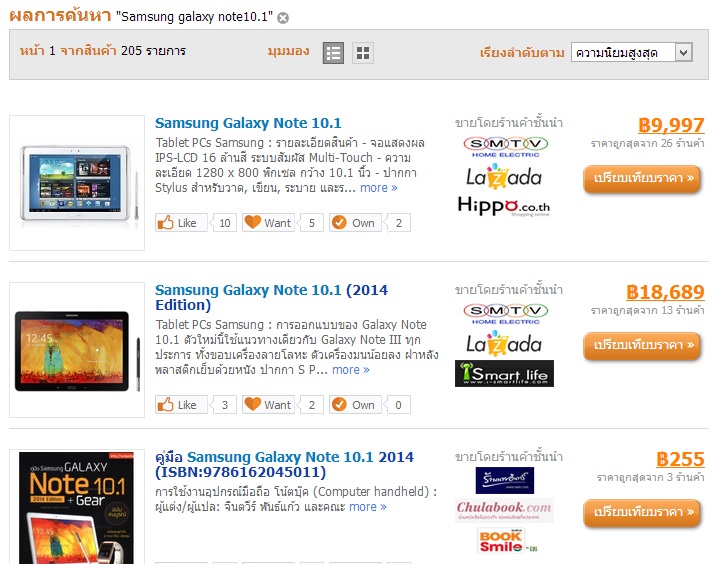The width and height of the screenshot is (716, 564).
Task: Open the Chulabook.com shop logo
Action: [x=504, y=510]
